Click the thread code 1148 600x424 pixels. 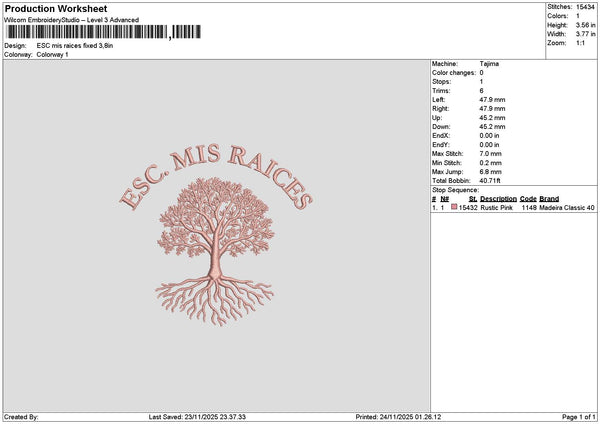[529, 208]
